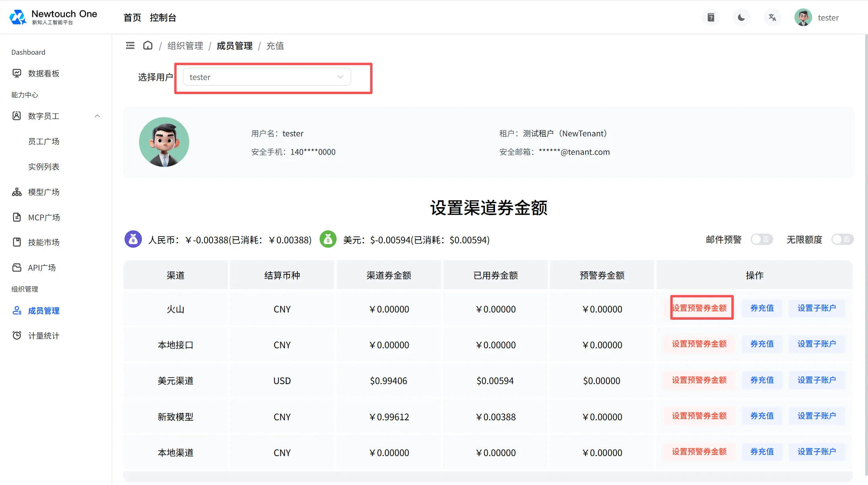The image size is (868, 485).
Task: Open 员工广场 submenu item
Action: point(44,141)
